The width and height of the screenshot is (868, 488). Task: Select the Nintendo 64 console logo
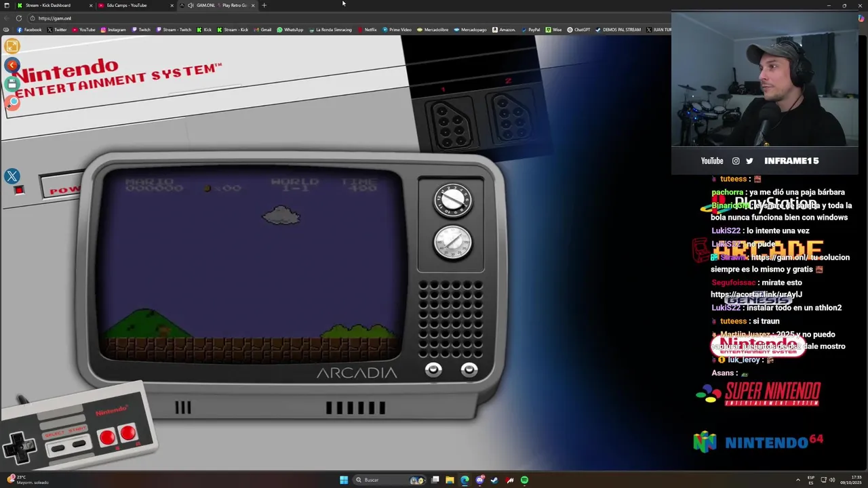pyautogui.click(x=758, y=442)
